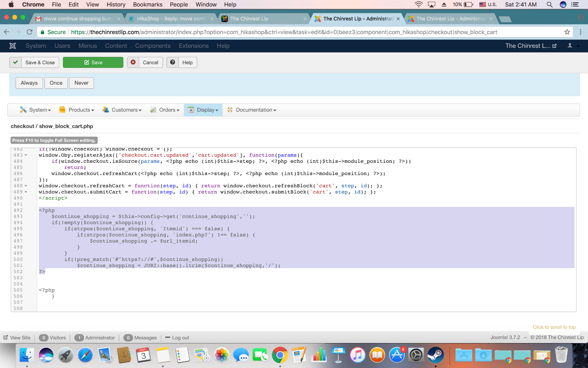
Task: Select the Never option
Action: click(81, 83)
